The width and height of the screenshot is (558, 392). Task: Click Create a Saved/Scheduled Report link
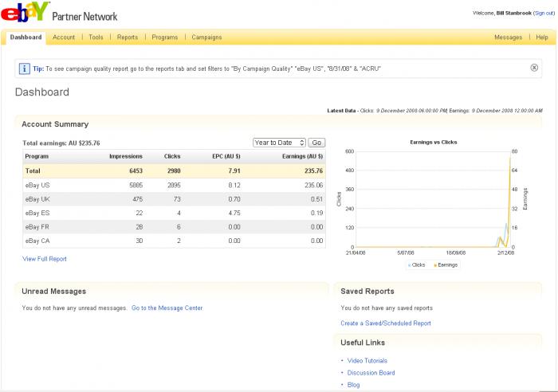[386, 323]
